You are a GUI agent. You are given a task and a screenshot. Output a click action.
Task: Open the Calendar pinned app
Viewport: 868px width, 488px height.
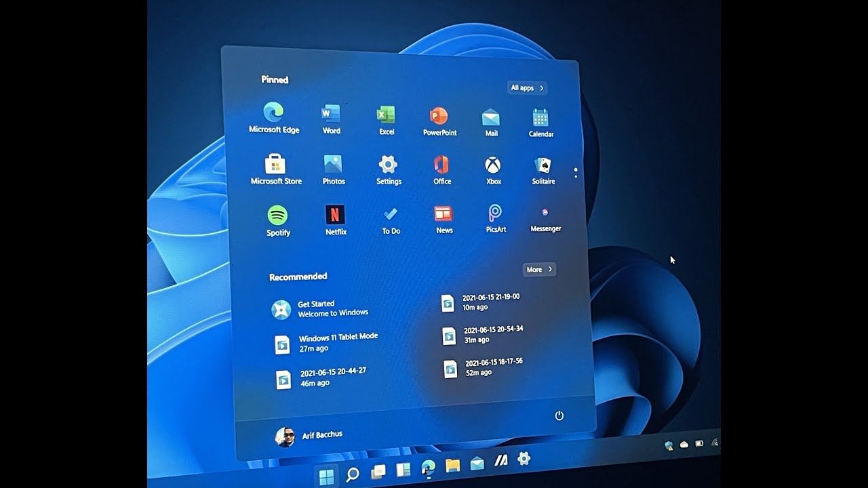coord(541,123)
